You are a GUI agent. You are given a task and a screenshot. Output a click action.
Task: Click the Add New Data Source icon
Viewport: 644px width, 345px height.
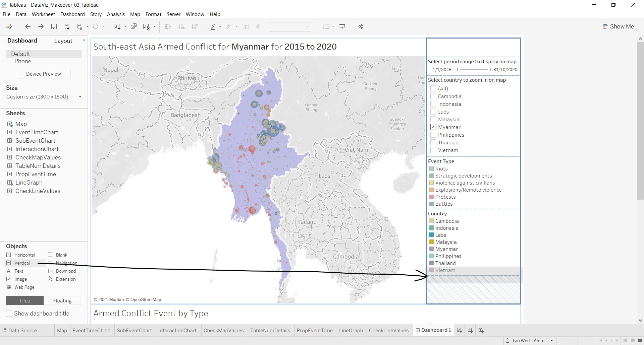click(67, 27)
